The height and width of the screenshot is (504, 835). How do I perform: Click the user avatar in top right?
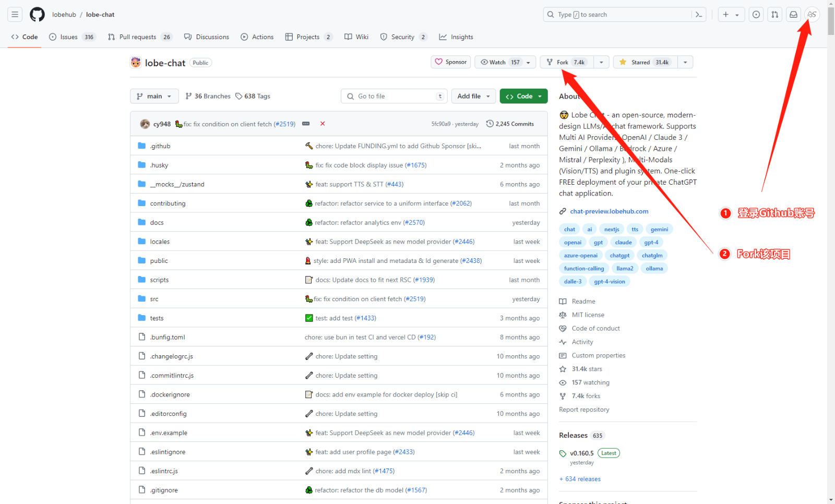[812, 15]
